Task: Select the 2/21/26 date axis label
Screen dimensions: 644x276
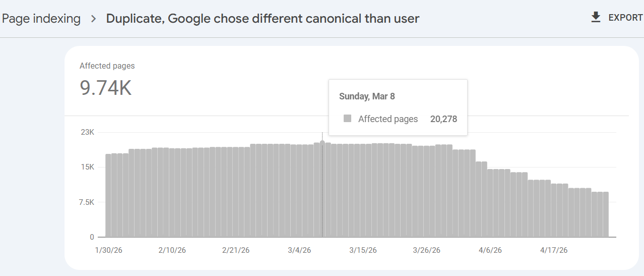Action: pyautogui.click(x=236, y=250)
